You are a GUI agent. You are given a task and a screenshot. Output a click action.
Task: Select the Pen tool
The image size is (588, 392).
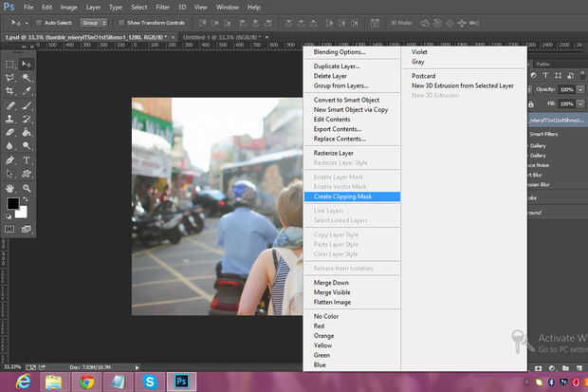pos(10,160)
